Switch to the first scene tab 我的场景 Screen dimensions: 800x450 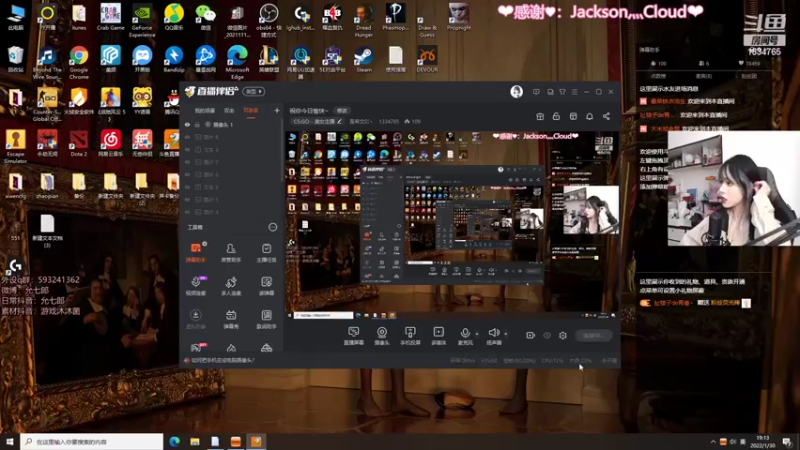click(x=205, y=111)
